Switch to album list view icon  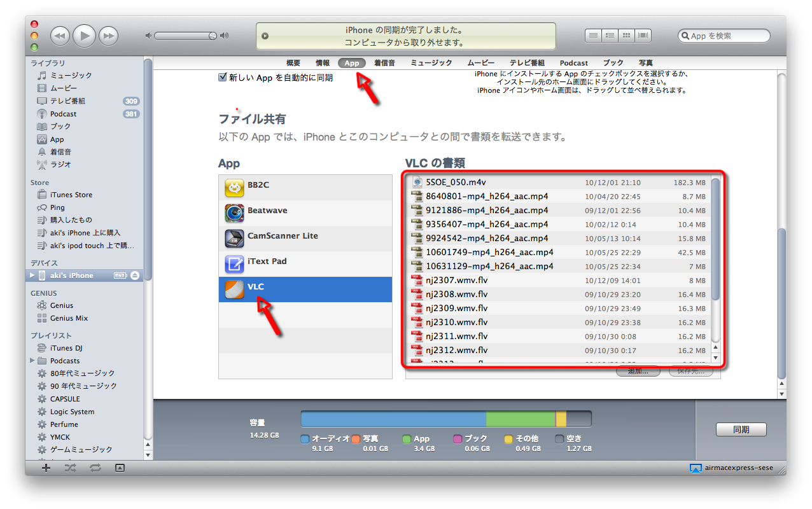(x=610, y=36)
